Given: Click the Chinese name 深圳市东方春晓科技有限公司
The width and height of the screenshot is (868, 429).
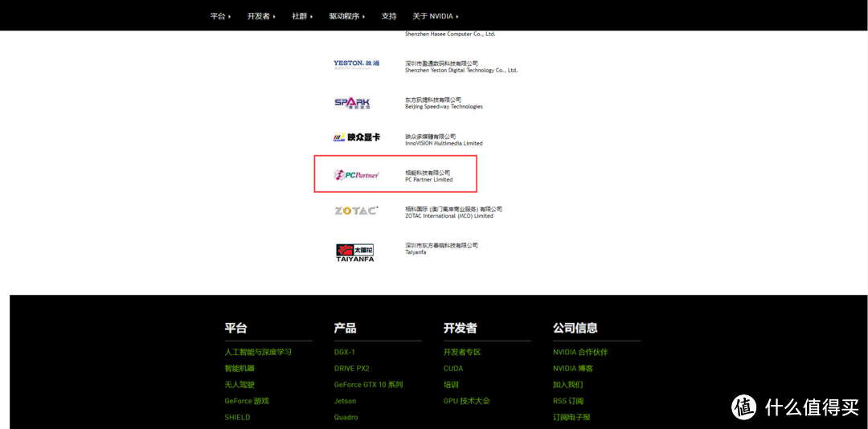Looking at the screenshot, I should pos(441,245).
